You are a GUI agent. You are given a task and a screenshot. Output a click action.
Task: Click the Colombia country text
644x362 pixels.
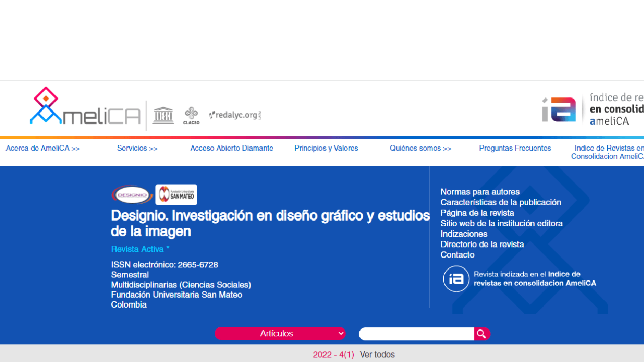click(129, 305)
